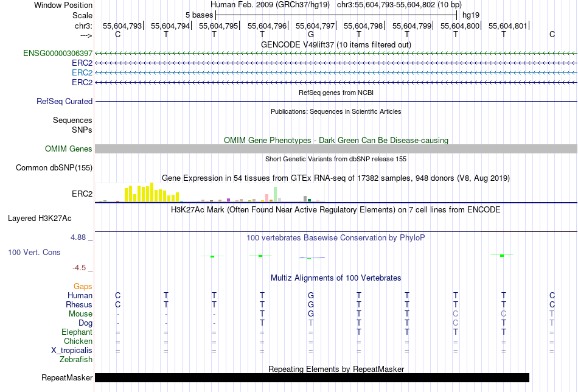
Task: Click the ENSG00000306397 gene label
Action: (58, 53)
